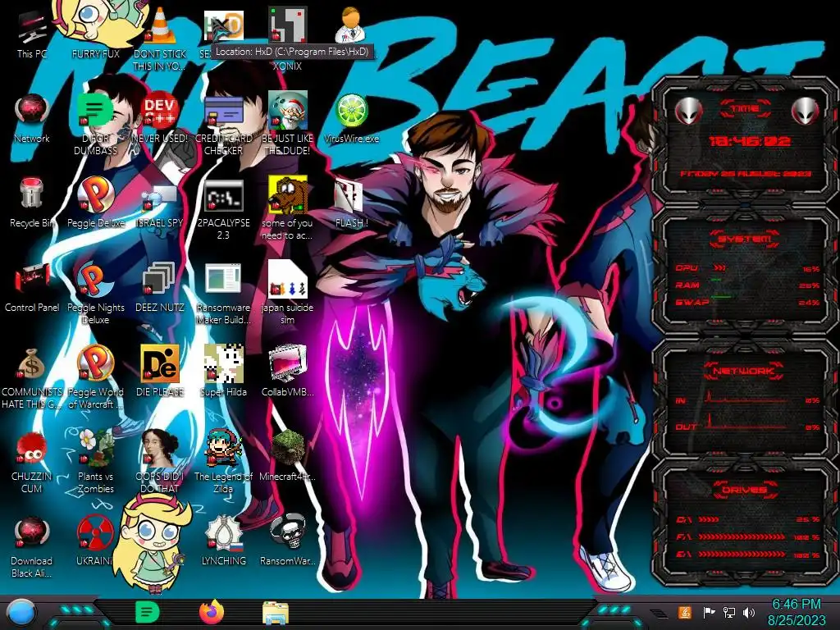Open File Explorer from the taskbar
The width and height of the screenshot is (840, 630).
[x=276, y=613]
